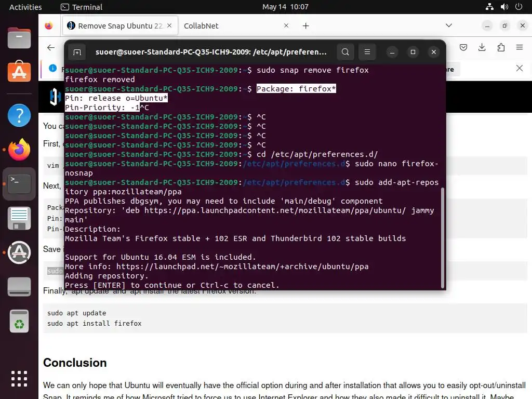Click the website logo in black header
The width and height of the screenshot is (532, 399).
[x=55, y=97]
